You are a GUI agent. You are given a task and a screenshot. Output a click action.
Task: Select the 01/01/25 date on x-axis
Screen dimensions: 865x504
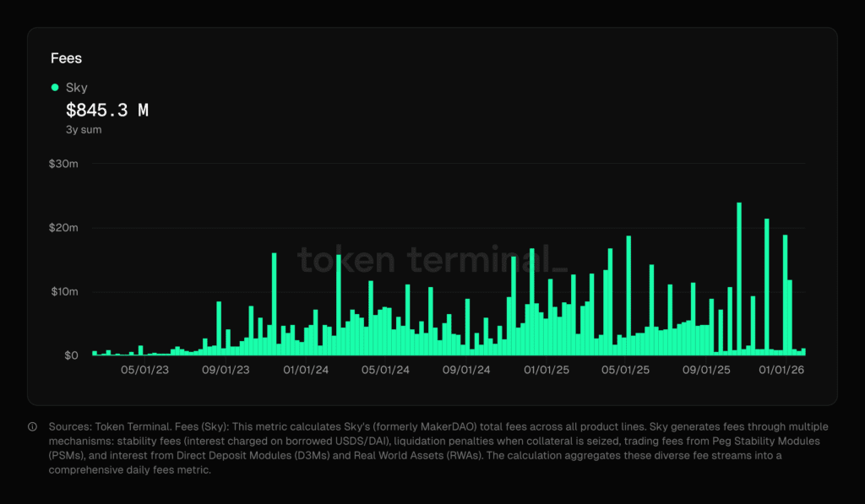[547, 371]
